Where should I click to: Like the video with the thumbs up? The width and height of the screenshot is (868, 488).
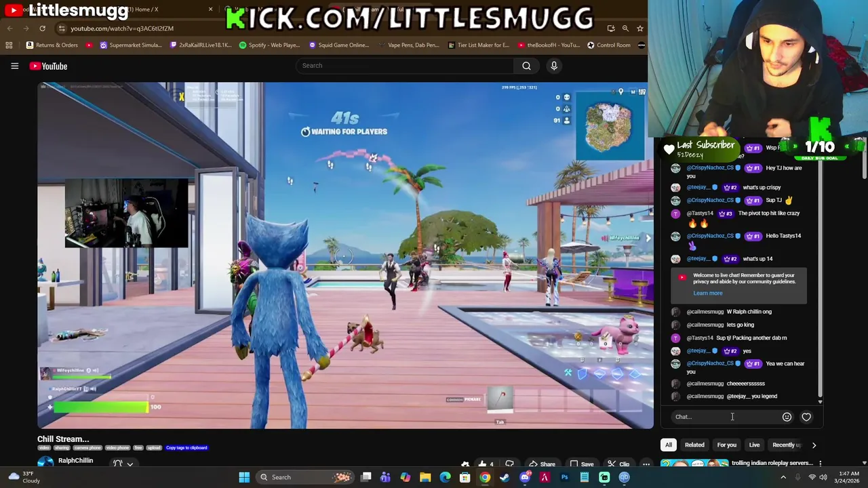tap(486, 464)
